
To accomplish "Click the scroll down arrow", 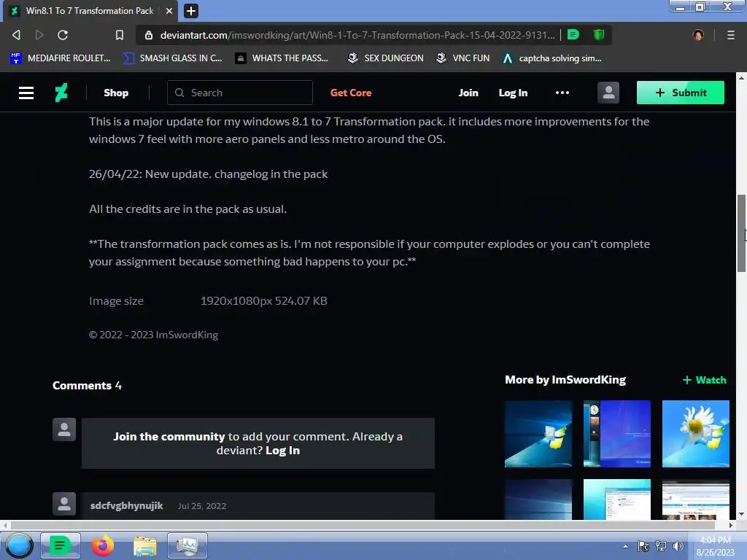I will 741,514.
